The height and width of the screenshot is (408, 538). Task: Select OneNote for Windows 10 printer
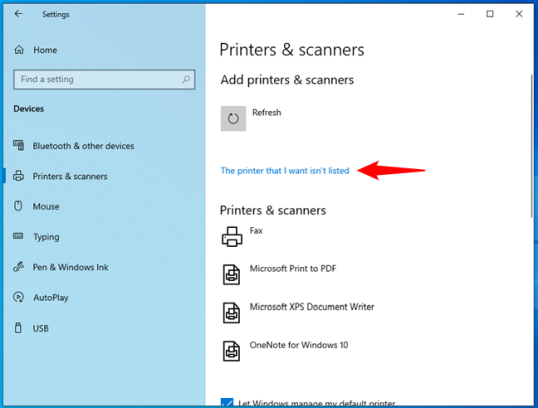pos(299,345)
